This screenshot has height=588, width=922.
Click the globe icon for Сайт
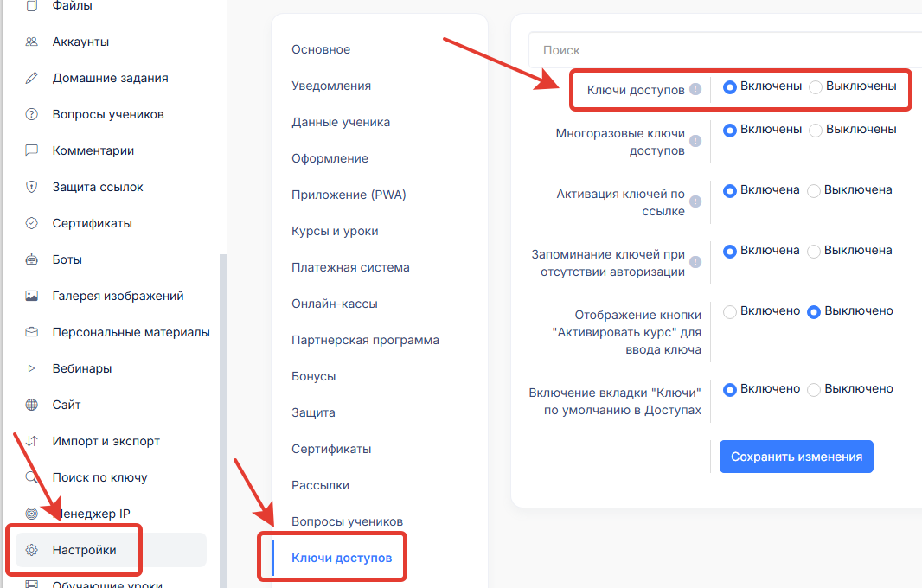[32, 405]
